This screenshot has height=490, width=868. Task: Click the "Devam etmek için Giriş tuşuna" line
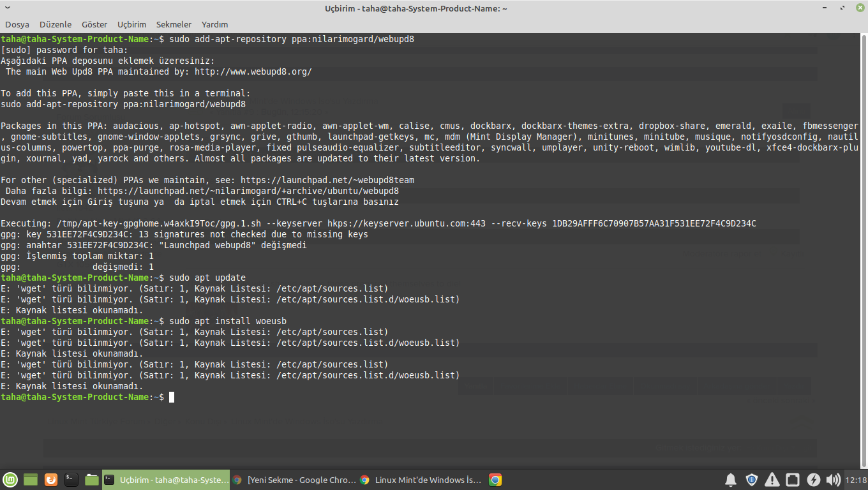200,202
